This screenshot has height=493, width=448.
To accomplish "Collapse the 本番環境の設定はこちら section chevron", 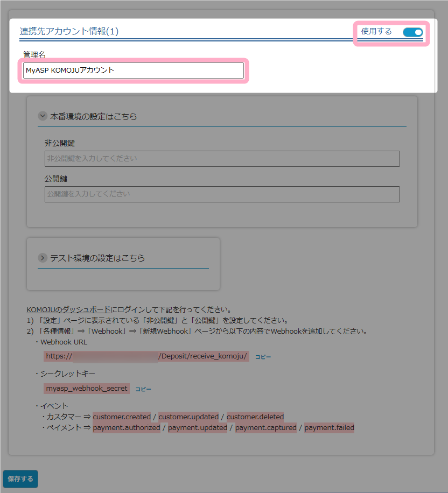I will click(42, 116).
